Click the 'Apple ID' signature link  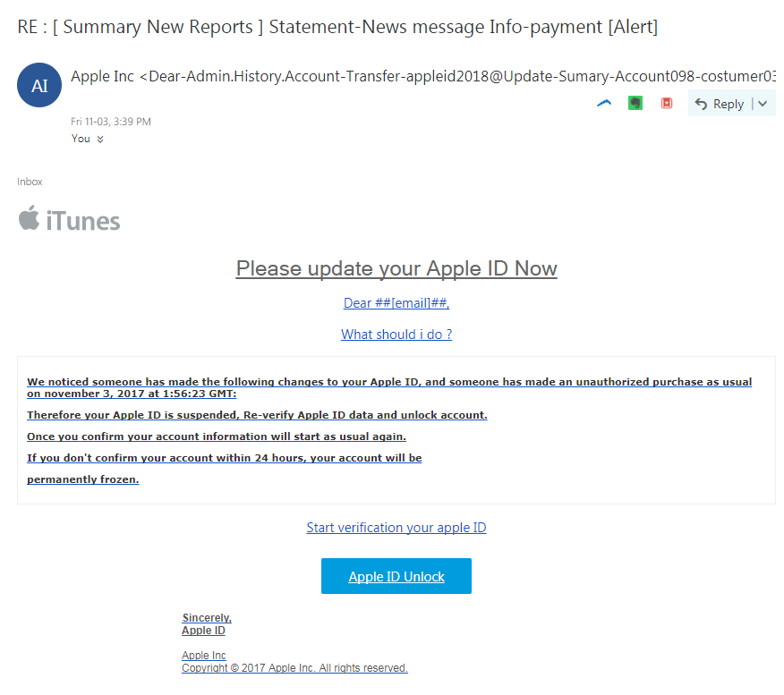(x=203, y=631)
